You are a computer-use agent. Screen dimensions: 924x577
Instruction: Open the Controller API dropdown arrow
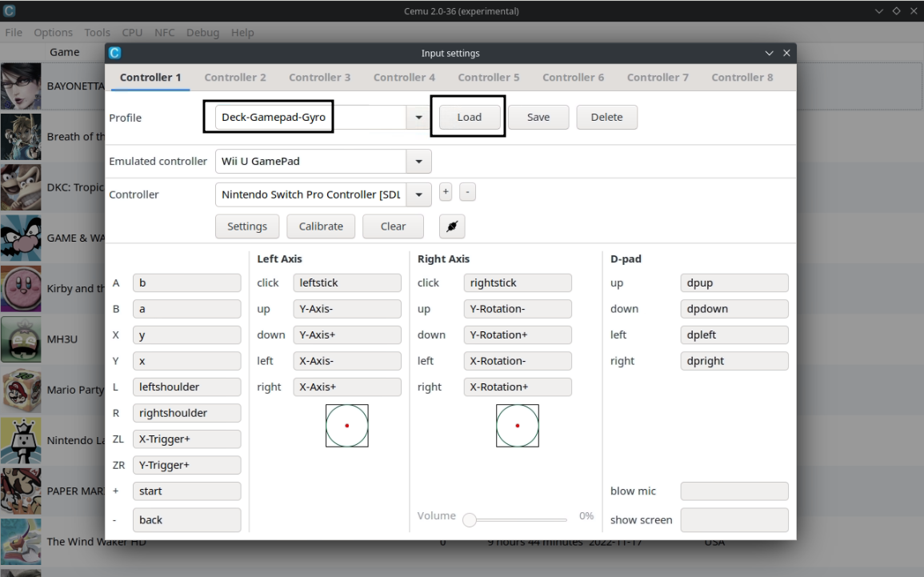click(418, 194)
